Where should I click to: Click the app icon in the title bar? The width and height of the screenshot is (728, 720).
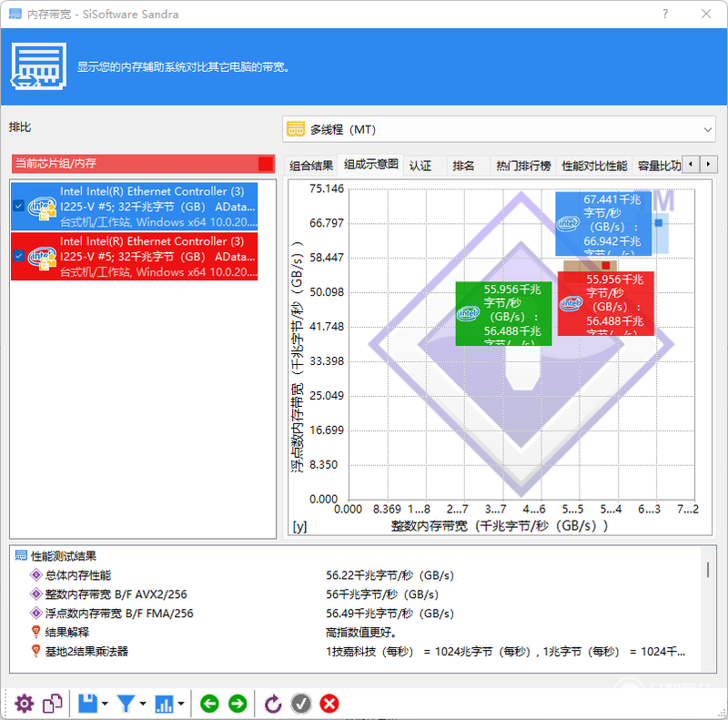(x=15, y=14)
